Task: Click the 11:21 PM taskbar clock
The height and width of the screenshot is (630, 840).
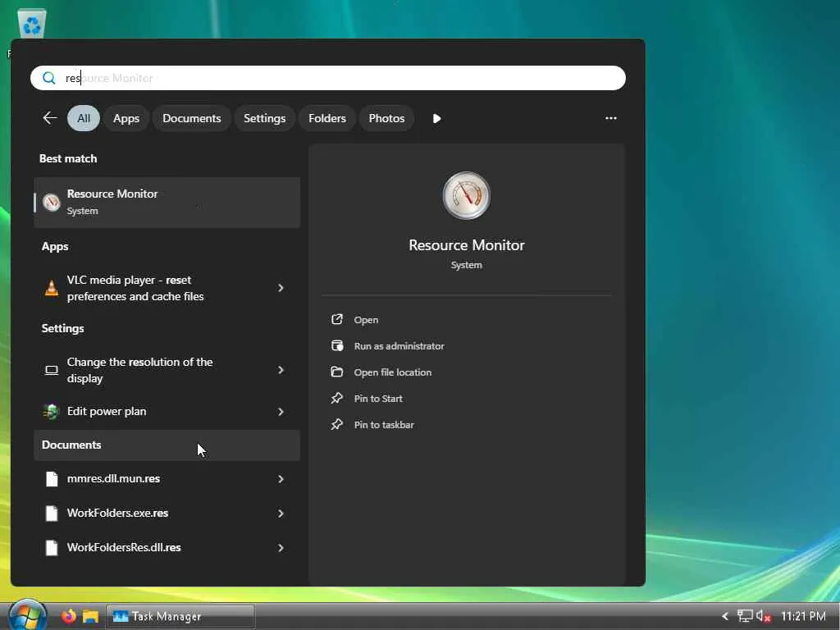Action: [x=803, y=616]
